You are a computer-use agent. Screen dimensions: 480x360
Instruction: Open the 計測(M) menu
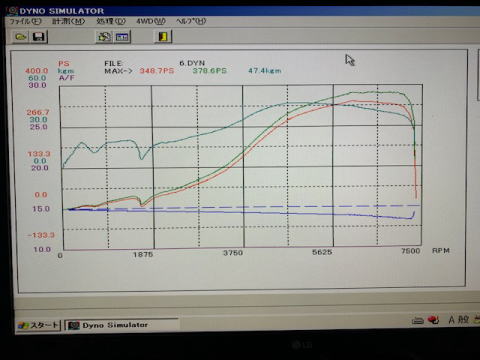click(x=68, y=21)
